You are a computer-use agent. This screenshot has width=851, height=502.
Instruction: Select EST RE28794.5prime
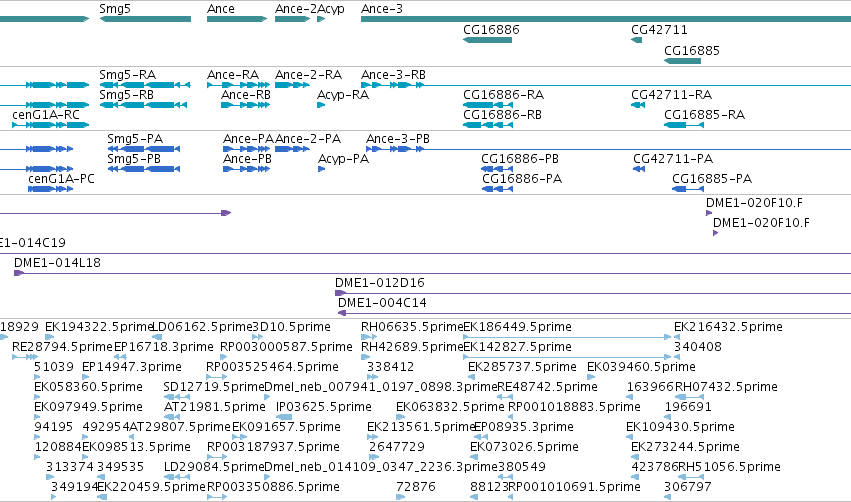coord(62,347)
